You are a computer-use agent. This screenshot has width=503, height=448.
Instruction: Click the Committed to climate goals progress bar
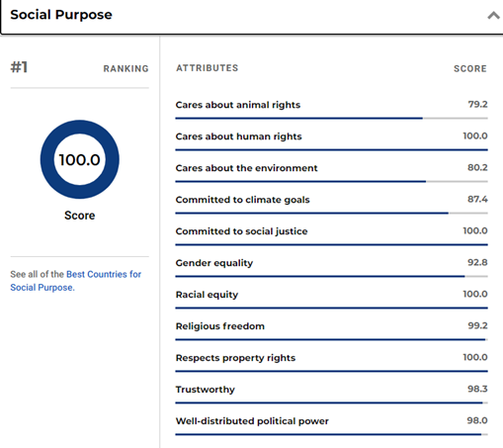331,213
